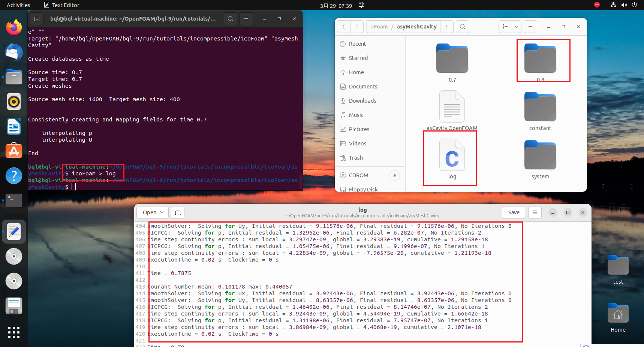Open the clock and calendar panel
This screenshot has width=644, height=347.
(336, 6)
